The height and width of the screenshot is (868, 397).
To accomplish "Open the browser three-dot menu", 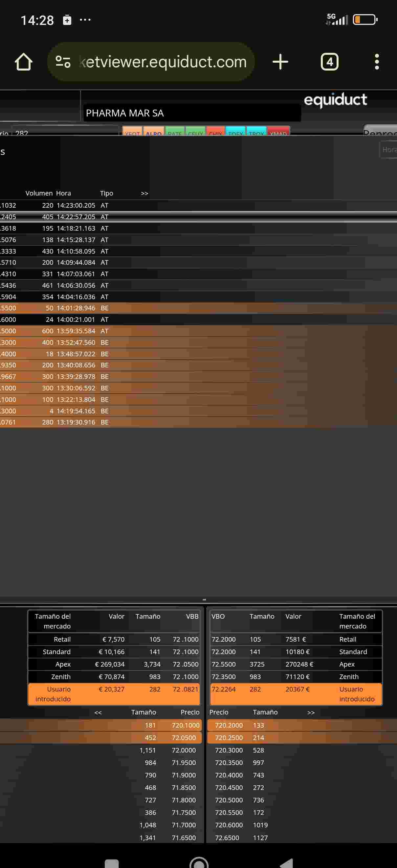I will [x=377, y=62].
